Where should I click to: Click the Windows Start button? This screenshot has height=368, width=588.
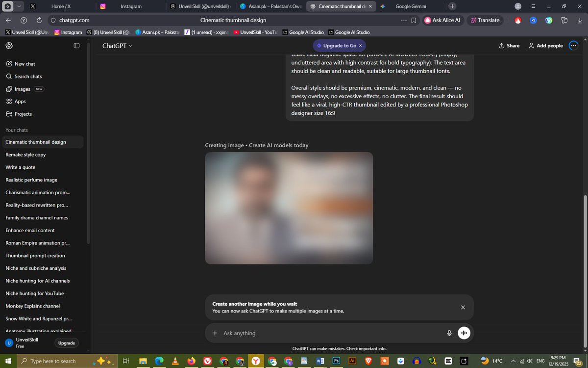tap(8, 361)
